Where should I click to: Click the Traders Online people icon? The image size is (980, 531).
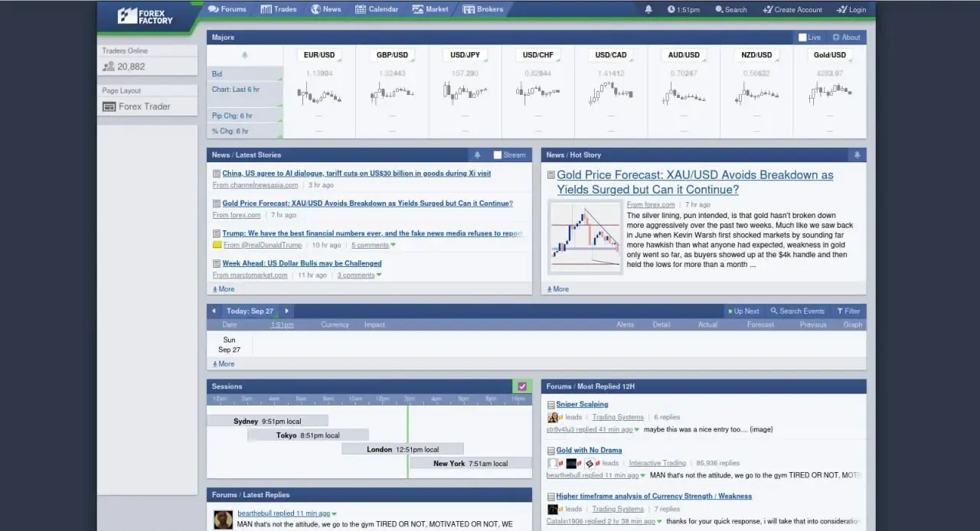(109, 67)
